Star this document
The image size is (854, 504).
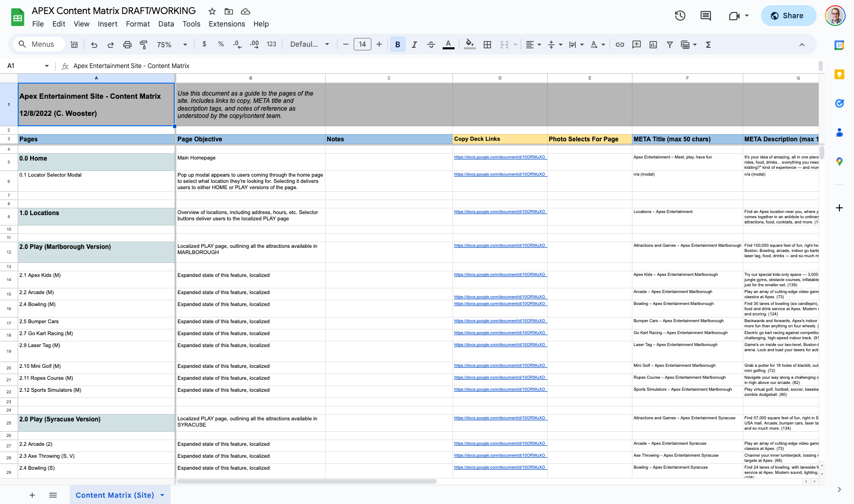point(212,11)
